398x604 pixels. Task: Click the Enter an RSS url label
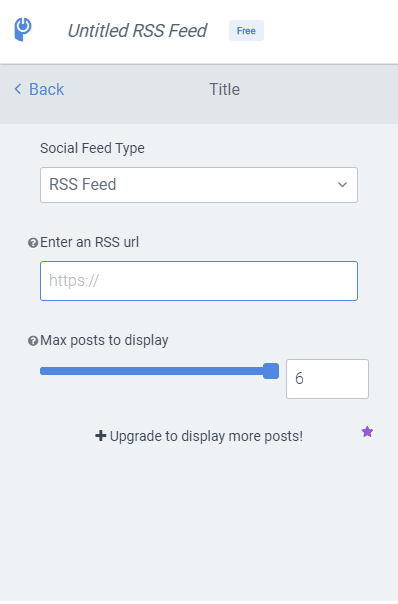pos(89,242)
